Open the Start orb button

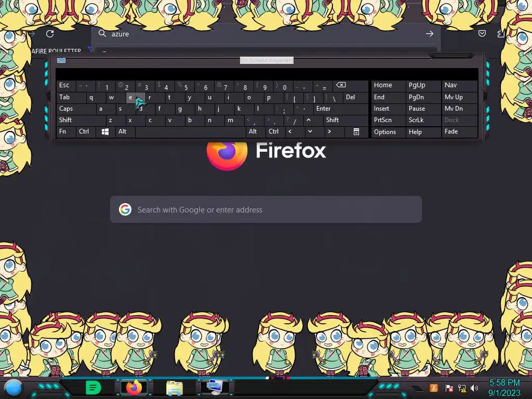pyautogui.click(x=14, y=388)
